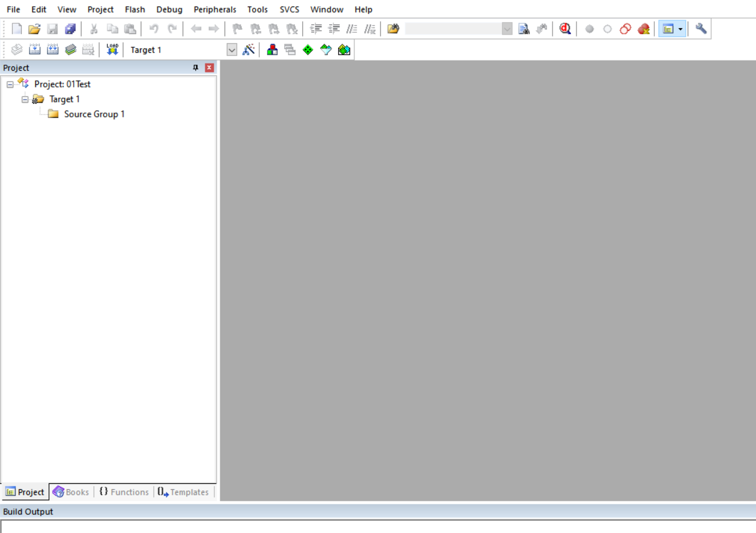This screenshot has height=533, width=756.
Task: Clear all bookmarks flag icon
Action: click(x=292, y=29)
